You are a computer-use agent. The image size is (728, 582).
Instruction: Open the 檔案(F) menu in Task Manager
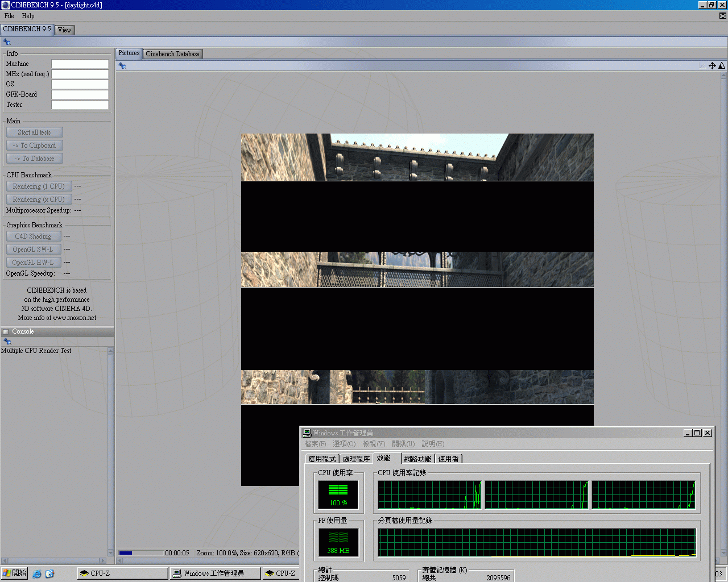315,444
